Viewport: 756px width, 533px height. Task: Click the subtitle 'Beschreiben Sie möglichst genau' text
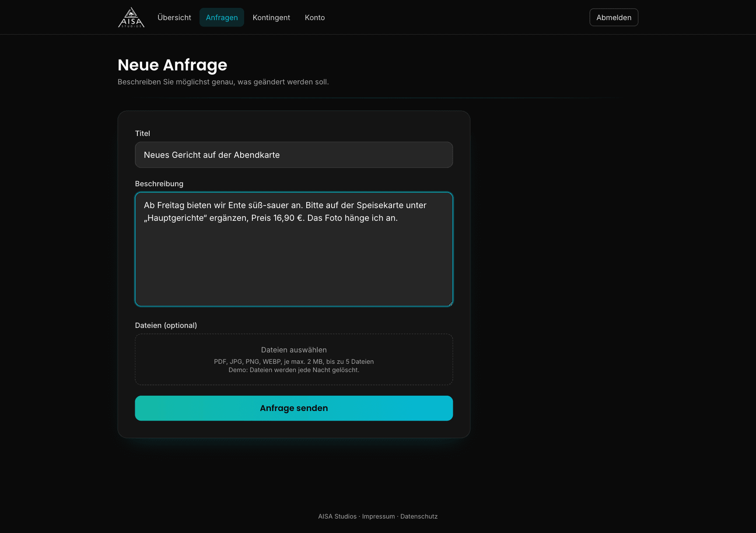coord(223,82)
